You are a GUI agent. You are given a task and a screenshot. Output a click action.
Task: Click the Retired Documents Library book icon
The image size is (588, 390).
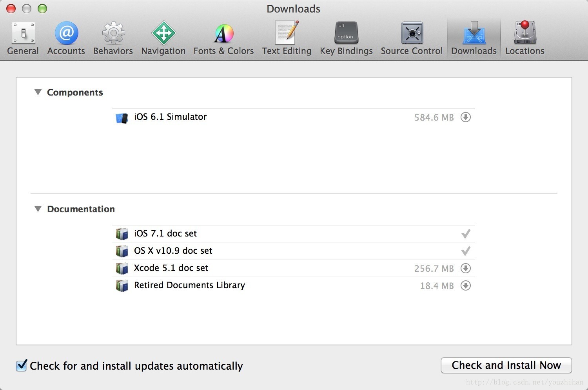pos(122,285)
